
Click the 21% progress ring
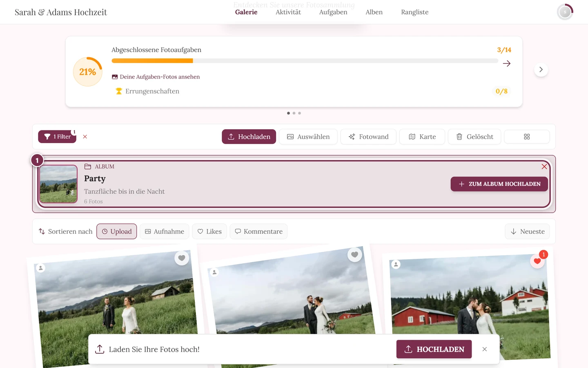tap(87, 72)
